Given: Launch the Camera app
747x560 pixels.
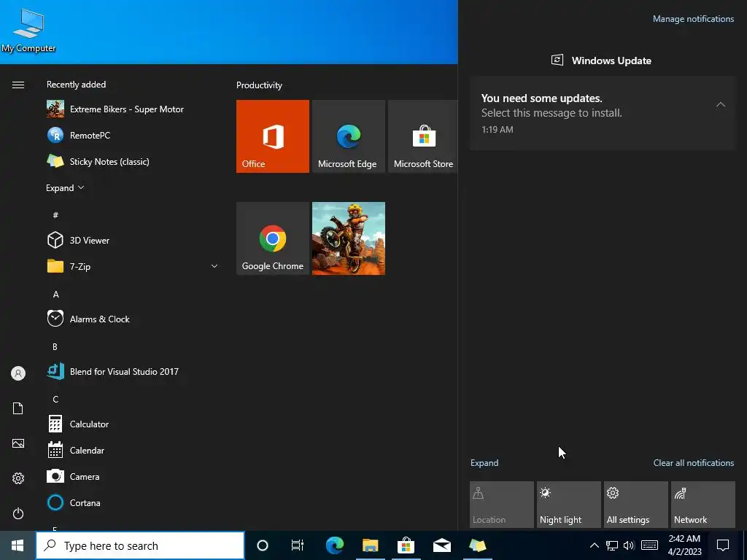Looking at the screenshot, I should tap(133, 476).
